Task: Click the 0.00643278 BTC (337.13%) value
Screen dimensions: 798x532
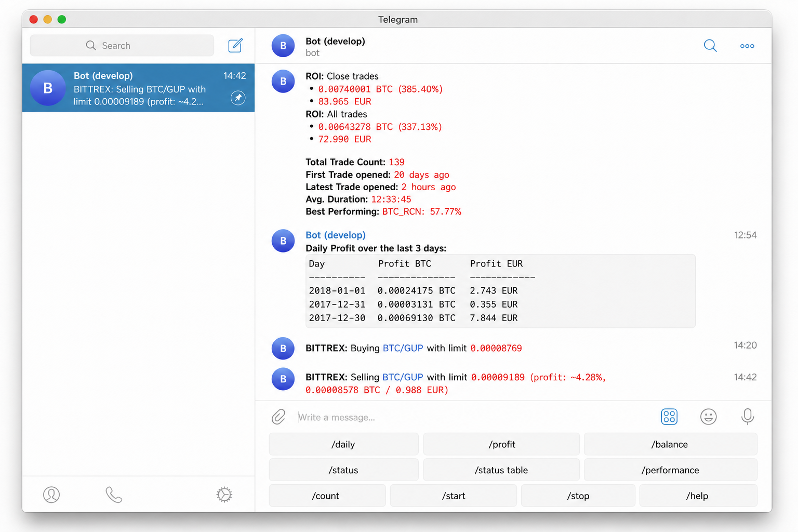Action: pos(380,127)
